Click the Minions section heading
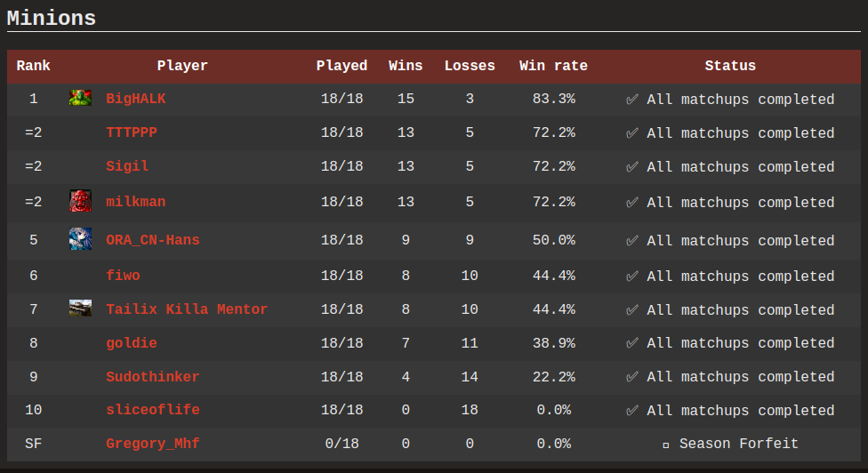Image resolution: width=868 pixels, height=473 pixels. [52, 18]
